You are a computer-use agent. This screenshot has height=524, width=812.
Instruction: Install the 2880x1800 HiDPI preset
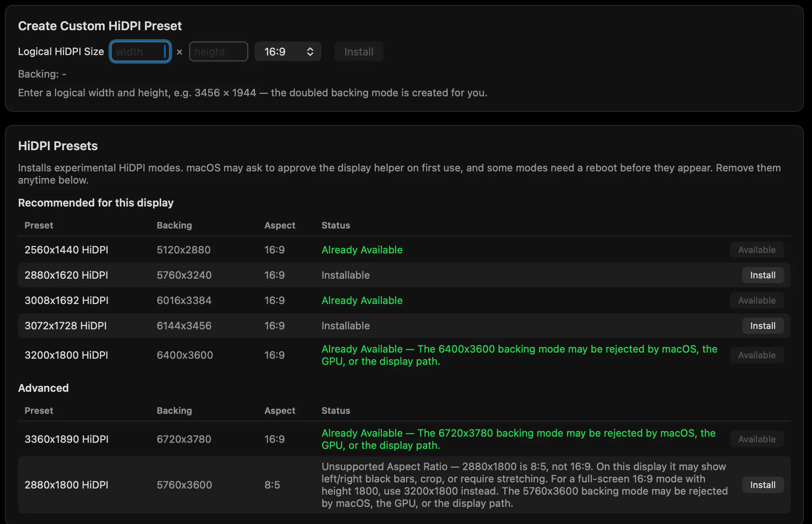point(763,485)
